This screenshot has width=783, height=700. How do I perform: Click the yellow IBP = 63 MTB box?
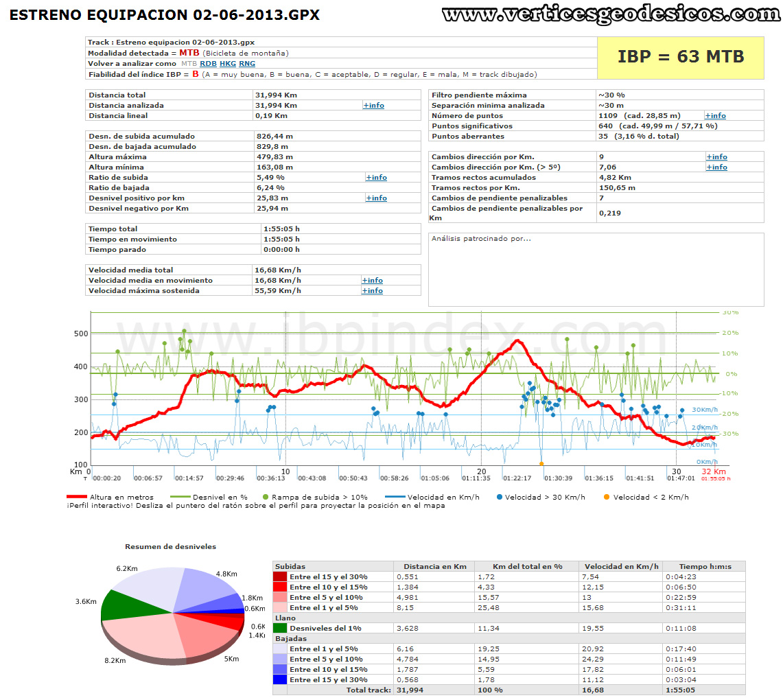[680, 58]
